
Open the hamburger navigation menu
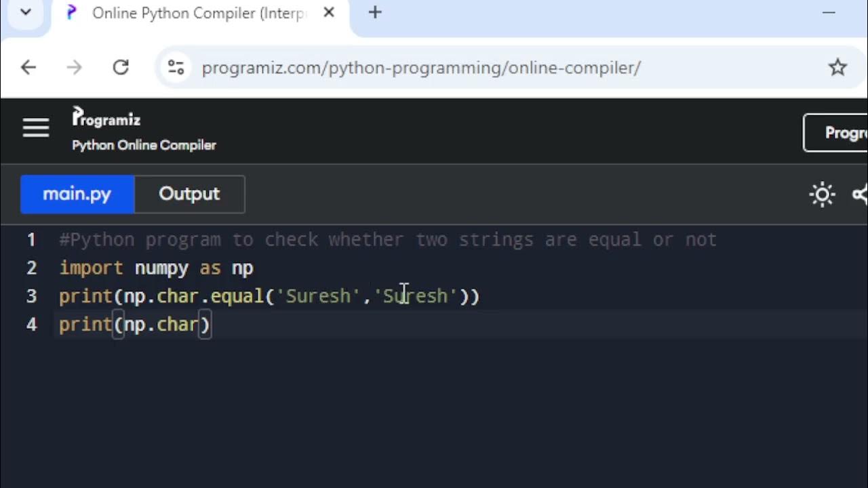pos(36,127)
